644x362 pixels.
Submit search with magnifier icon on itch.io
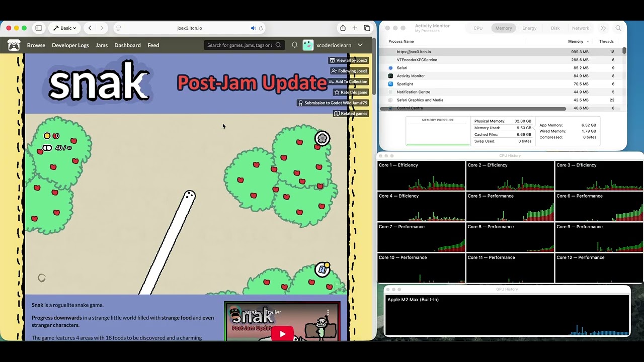pos(278,45)
